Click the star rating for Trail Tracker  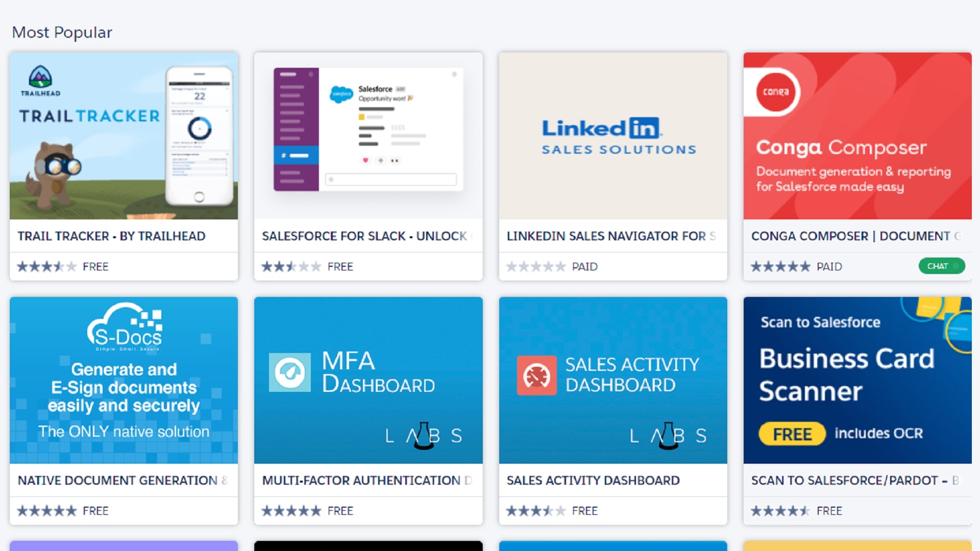[46, 266]
